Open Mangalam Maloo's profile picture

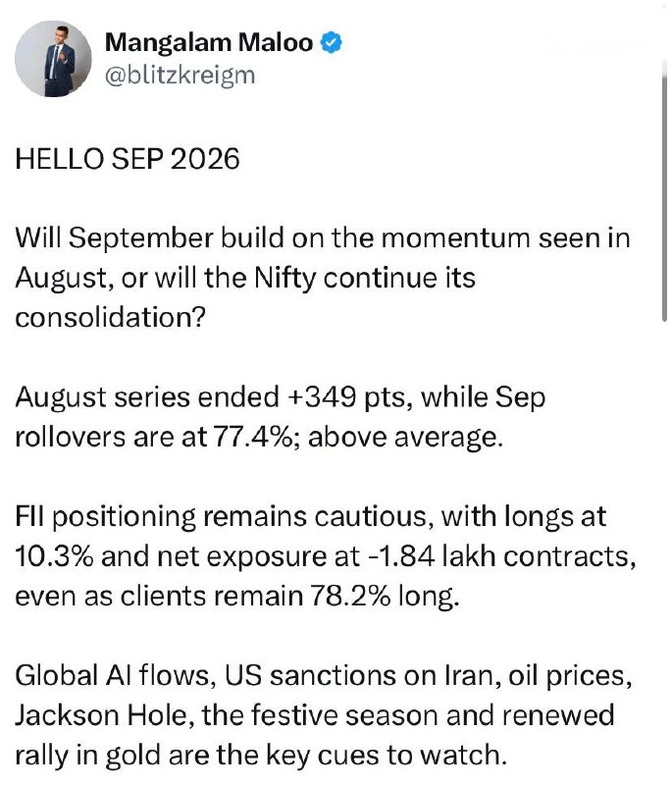coord(53,59)
